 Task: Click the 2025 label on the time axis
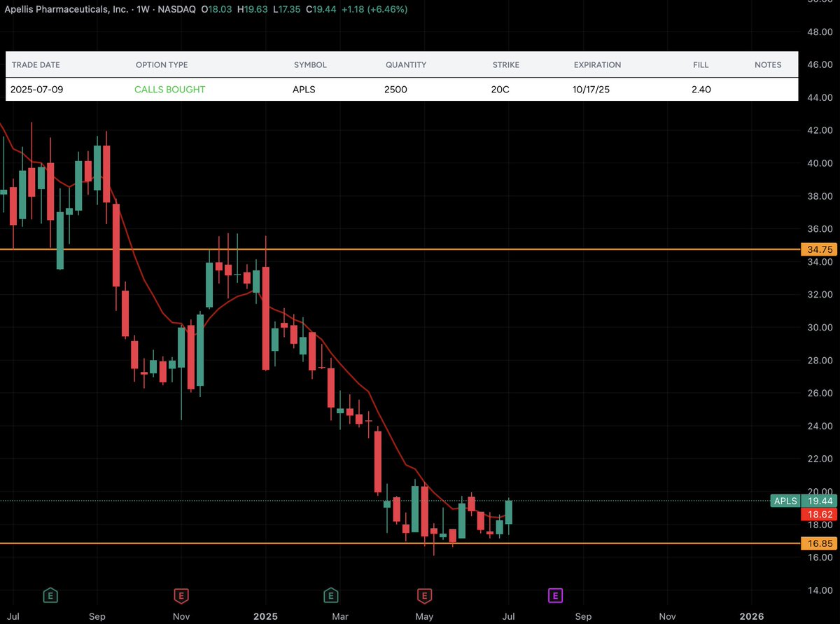(266, 617)
